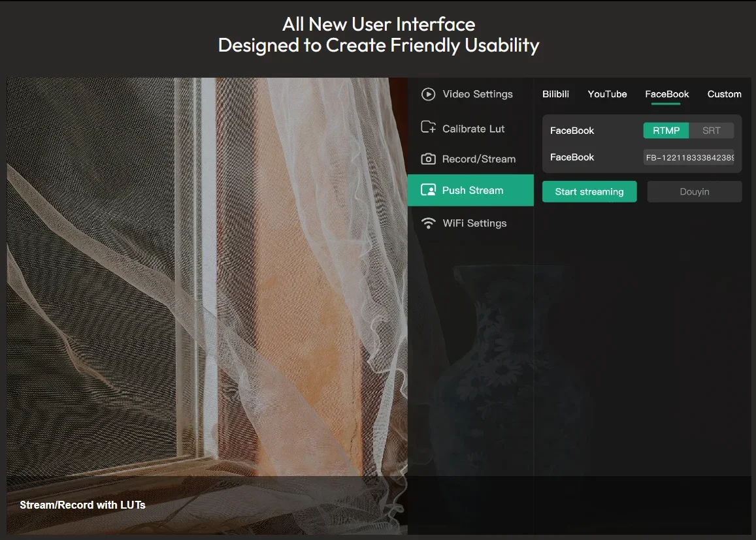This screenshot has width=756, height=540.
Task: Click the FaceBook label beside stream key
Action: click(572, 157)
